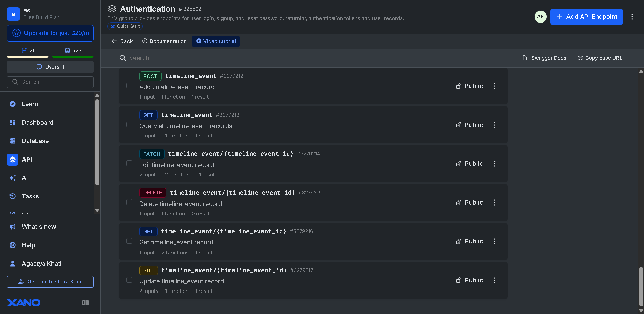Collapse sidebar using the panel icon

(85, 303)
